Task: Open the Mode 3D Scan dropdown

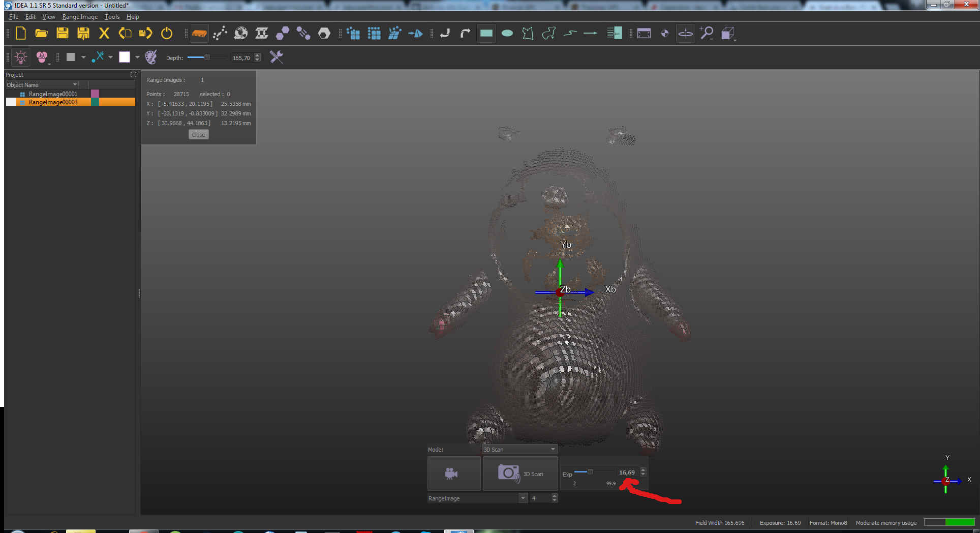Action: 519,450
